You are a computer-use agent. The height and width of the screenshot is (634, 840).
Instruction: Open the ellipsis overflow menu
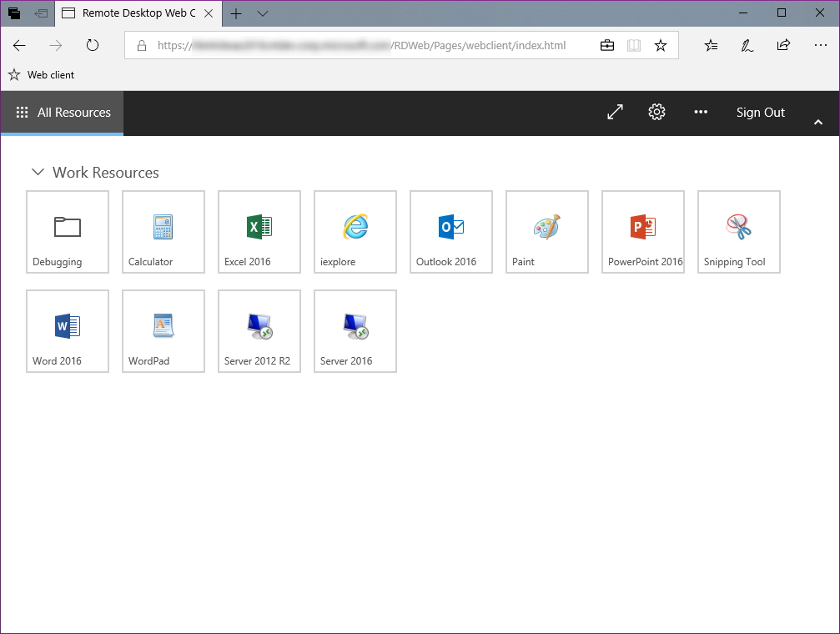click(700, 112)
